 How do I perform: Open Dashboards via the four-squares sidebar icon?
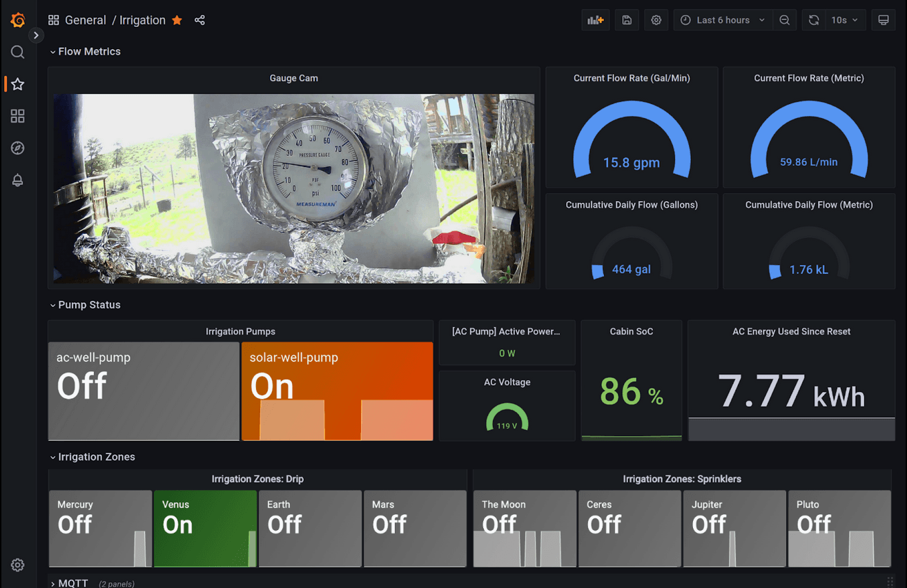(17, 116)
